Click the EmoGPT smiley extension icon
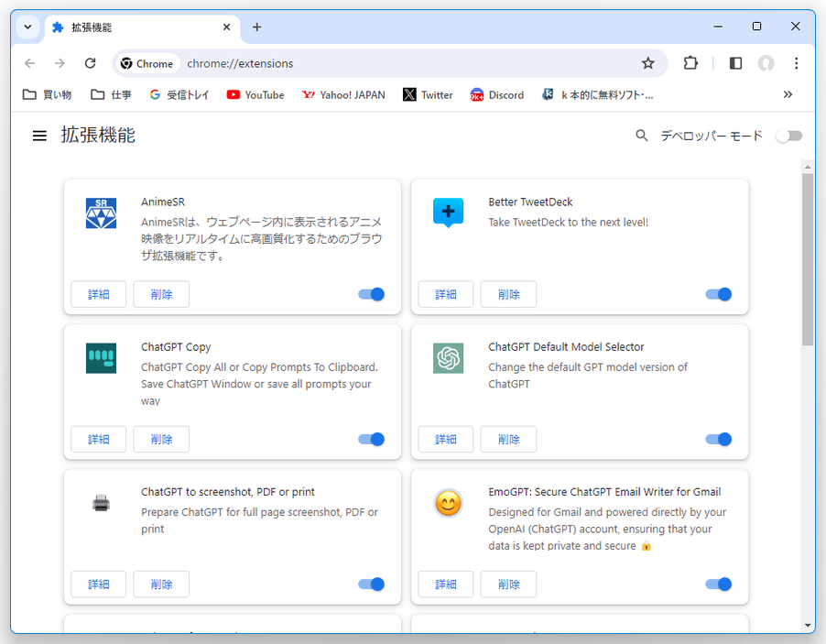The height and width of the screenshot is (644, 826). (x=449, y=503)
